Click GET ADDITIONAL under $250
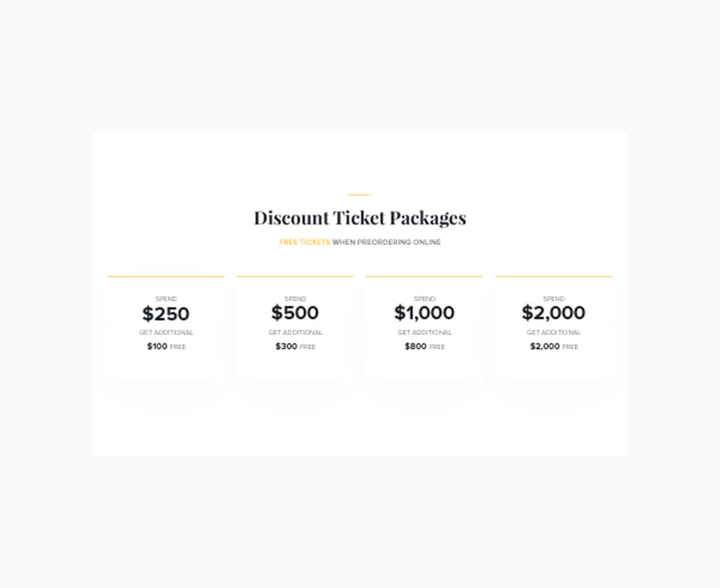Viewport: 720px width, 588px height. click(166, 332)
